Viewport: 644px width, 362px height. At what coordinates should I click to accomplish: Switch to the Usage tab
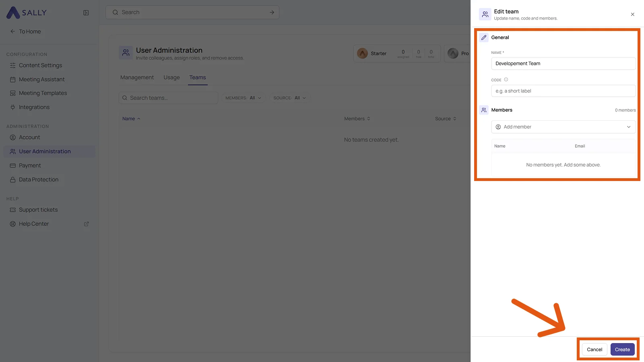coord(171,78)
